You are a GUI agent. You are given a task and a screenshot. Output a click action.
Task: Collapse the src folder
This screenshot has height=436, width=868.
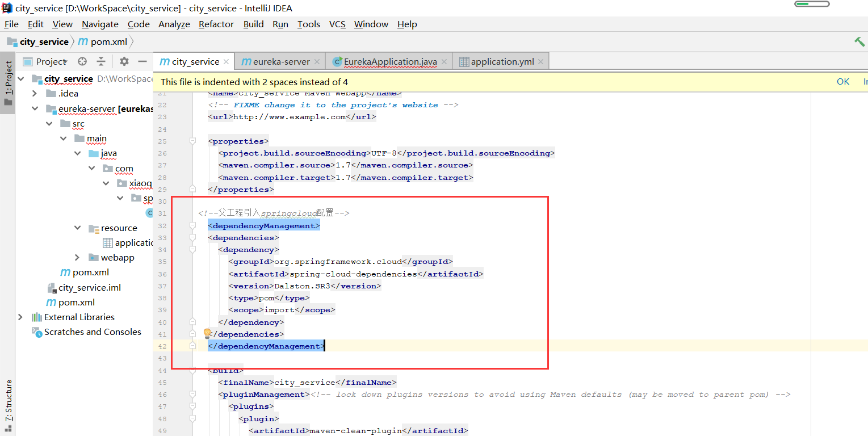point(49,123)
